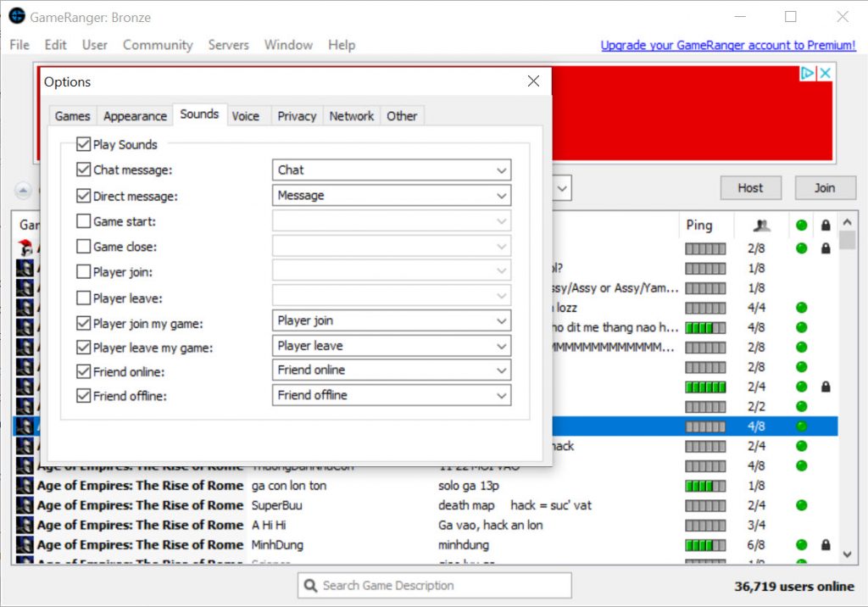
Task: Open the Chat message sound dropdown
Action: click(392, 170)
